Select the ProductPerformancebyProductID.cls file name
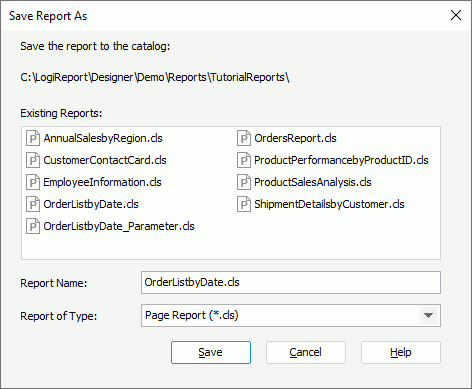 [x=341, y=160]
